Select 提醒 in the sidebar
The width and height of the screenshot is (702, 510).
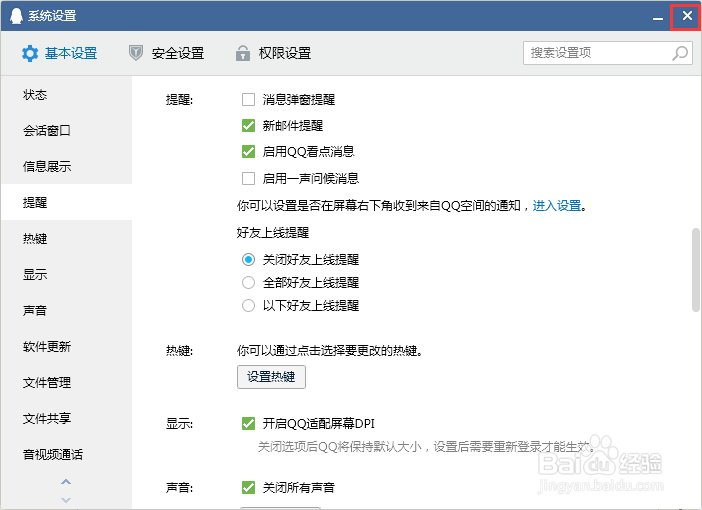tap(66, 202)
